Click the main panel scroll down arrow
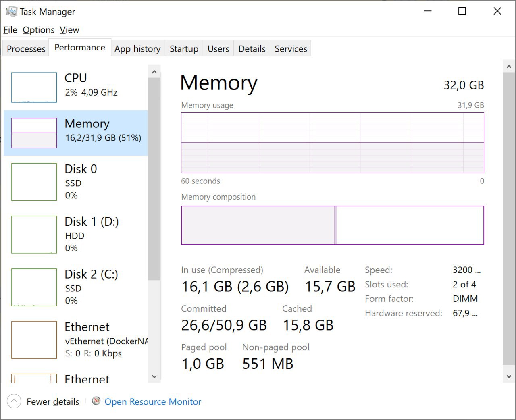516x420 pixels. point(509,377)
